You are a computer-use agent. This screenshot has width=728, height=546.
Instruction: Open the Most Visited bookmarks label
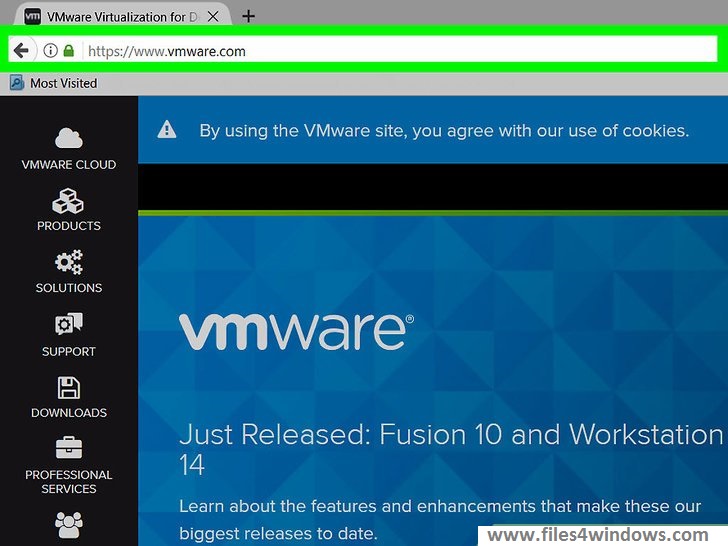coord(64,84)
